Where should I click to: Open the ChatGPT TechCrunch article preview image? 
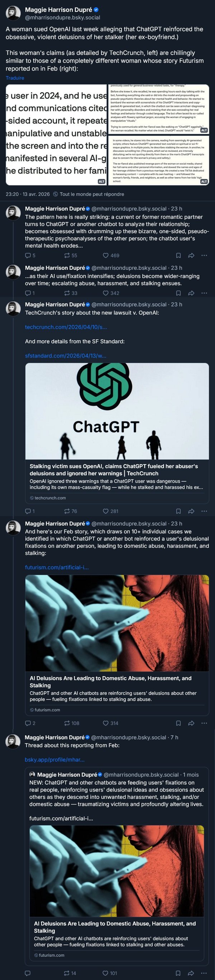117,411
